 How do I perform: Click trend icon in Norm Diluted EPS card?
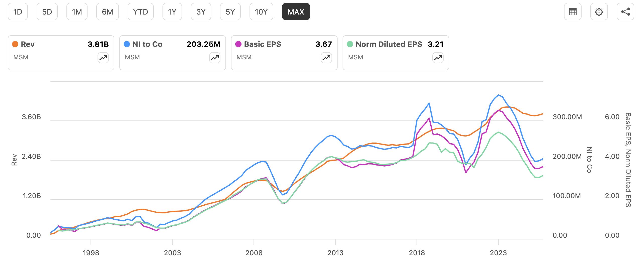pyautogui.click(x=438, y=58)
